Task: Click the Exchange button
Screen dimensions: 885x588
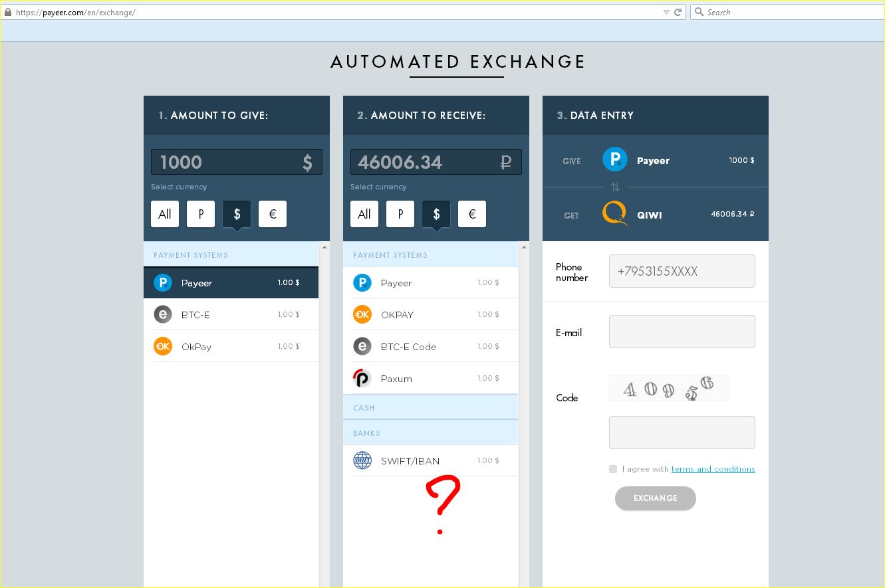Action: coord(656,498)
